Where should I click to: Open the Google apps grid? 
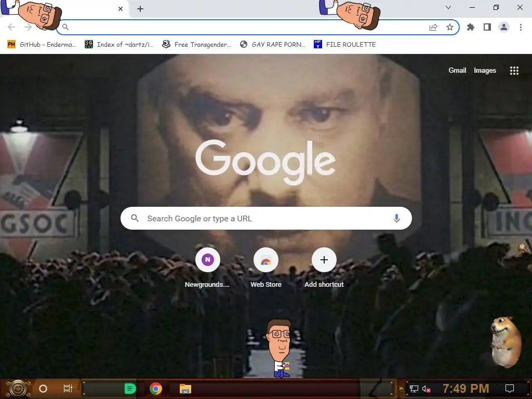pyautogui.click(x=514, y=71)
